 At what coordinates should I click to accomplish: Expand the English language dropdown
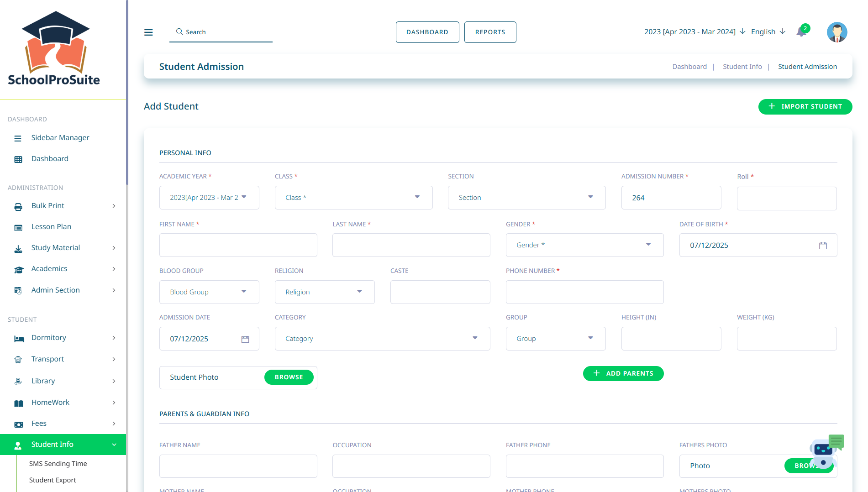pyautogui.click(x=783, y=31)
